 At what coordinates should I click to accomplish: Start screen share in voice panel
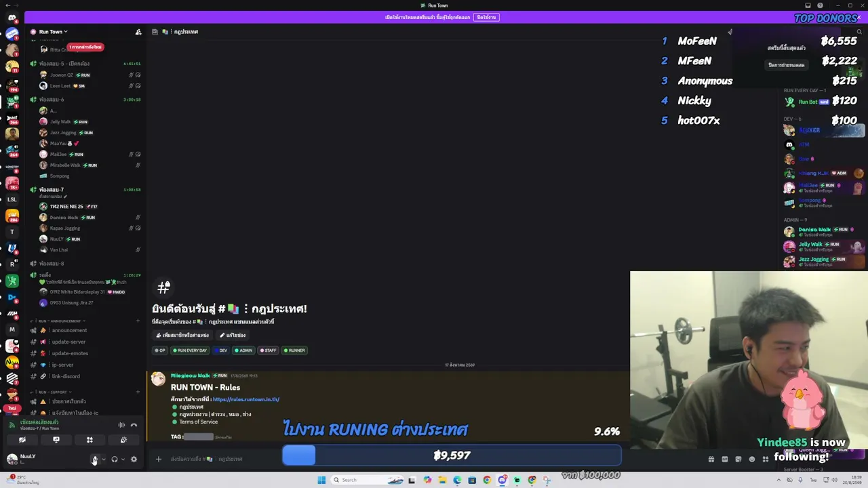click(x=56, y=440)
